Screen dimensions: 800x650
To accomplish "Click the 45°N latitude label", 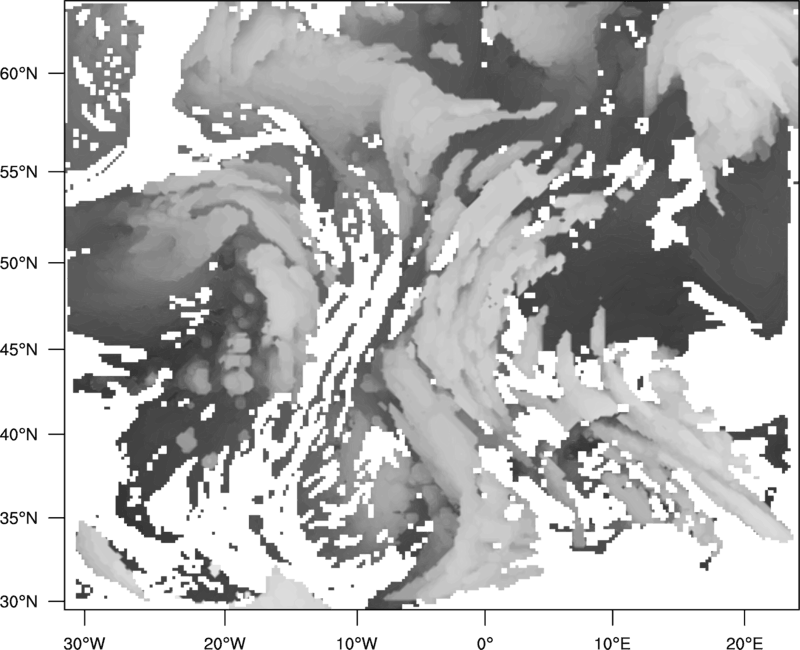I will [19, 349].
